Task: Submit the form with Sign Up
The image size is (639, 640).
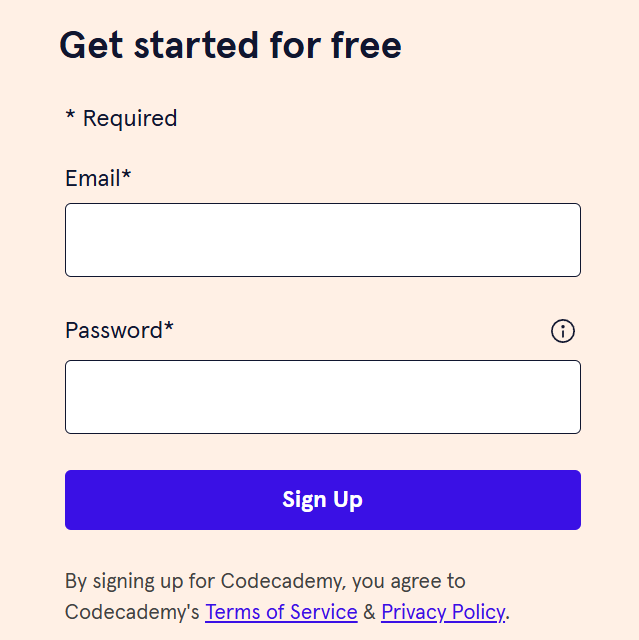Action: [323, 500]
